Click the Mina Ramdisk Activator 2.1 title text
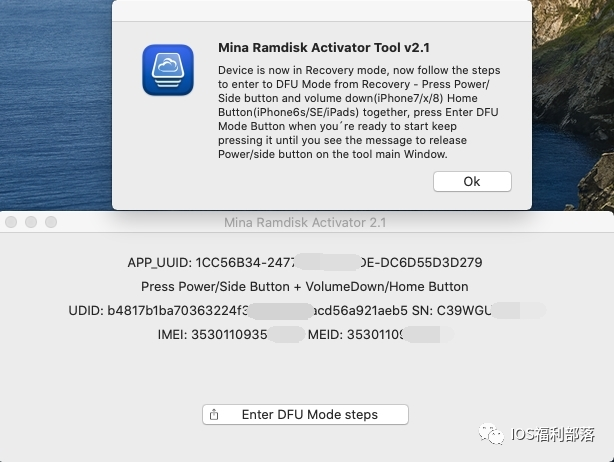Viewport: 614px width, 462px height. pyautogui.click(x=305, y=222)
